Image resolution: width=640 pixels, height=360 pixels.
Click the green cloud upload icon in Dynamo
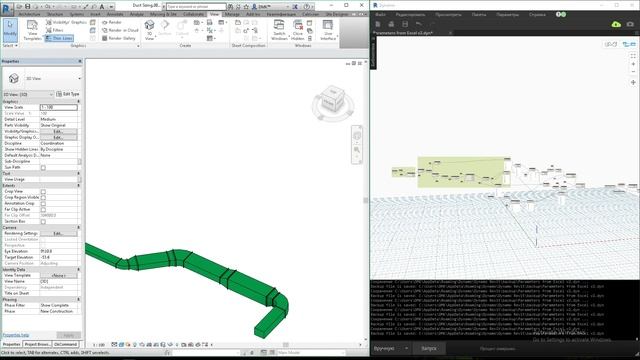click(x=616, y=24)
